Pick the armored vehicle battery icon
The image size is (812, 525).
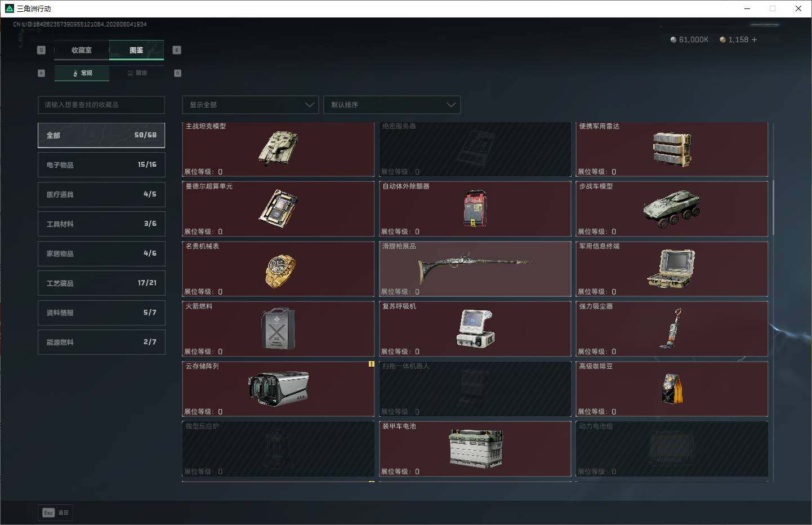coord(476,449)
